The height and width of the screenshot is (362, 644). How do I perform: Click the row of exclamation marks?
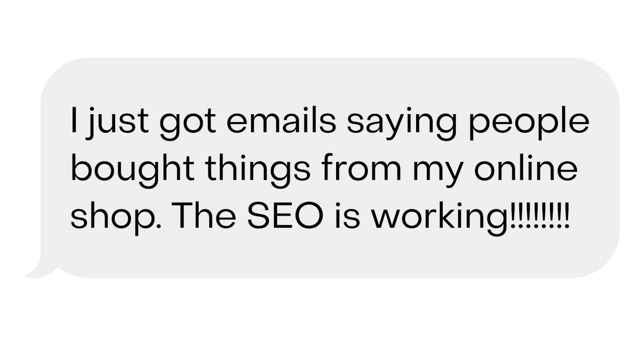[x=540, y=216]
